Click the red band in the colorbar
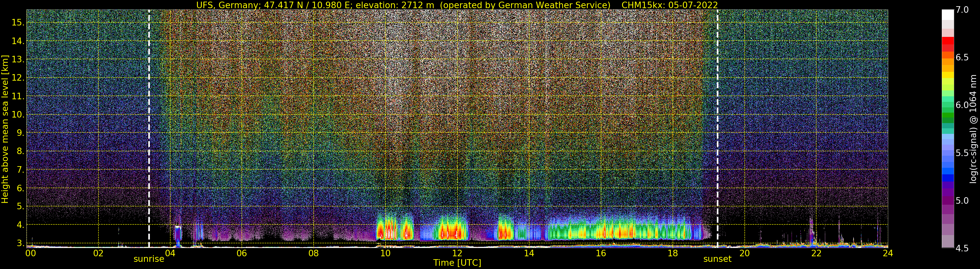 tap(948, 41)
